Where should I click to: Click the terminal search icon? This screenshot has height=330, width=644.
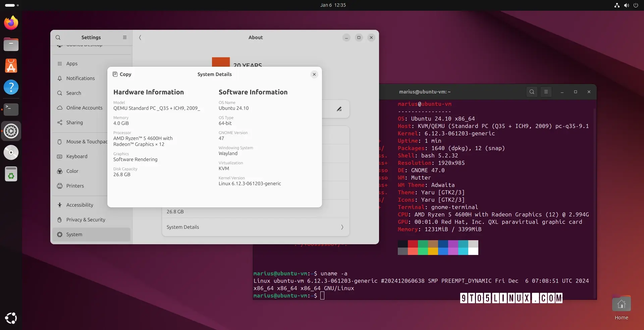coord(532,92)
